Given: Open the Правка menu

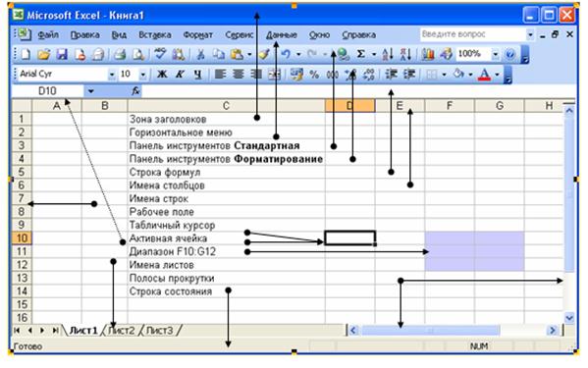Looking at the screenshot, I should point(85,35).
